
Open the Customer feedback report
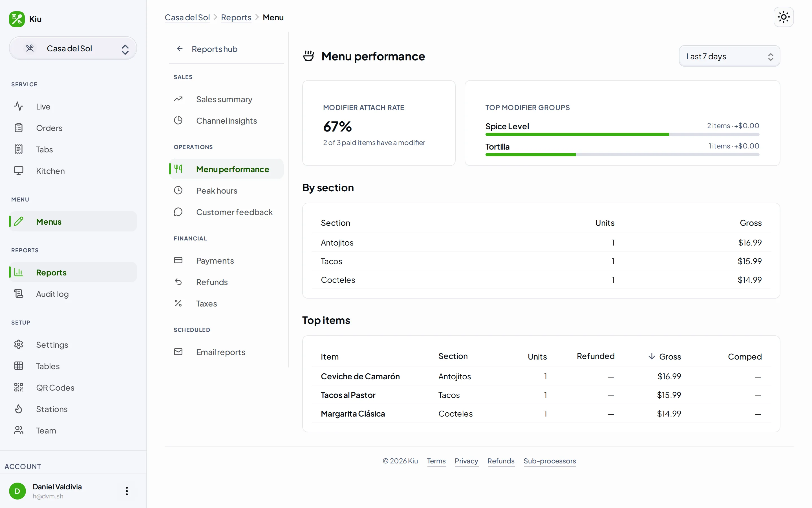tap(226, 212)
